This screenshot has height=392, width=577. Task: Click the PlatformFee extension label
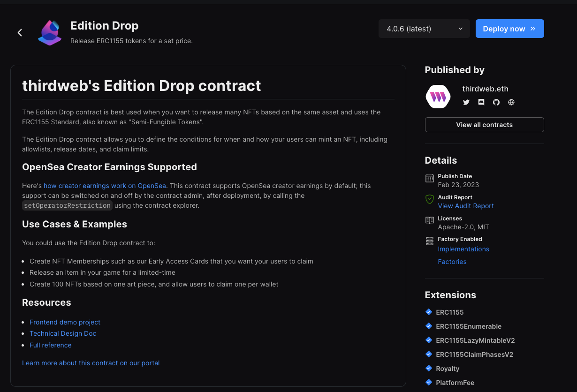click(x=455, y=383)
